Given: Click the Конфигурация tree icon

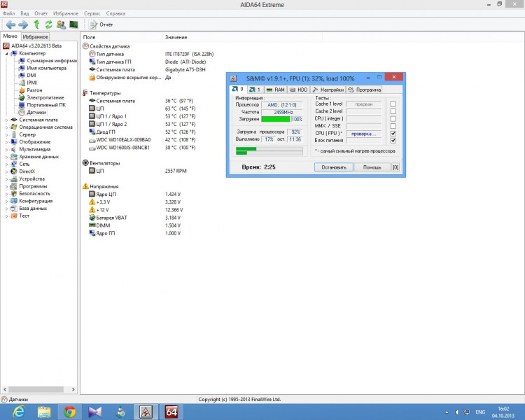Looking at the screenshot, I should (14, 201).
